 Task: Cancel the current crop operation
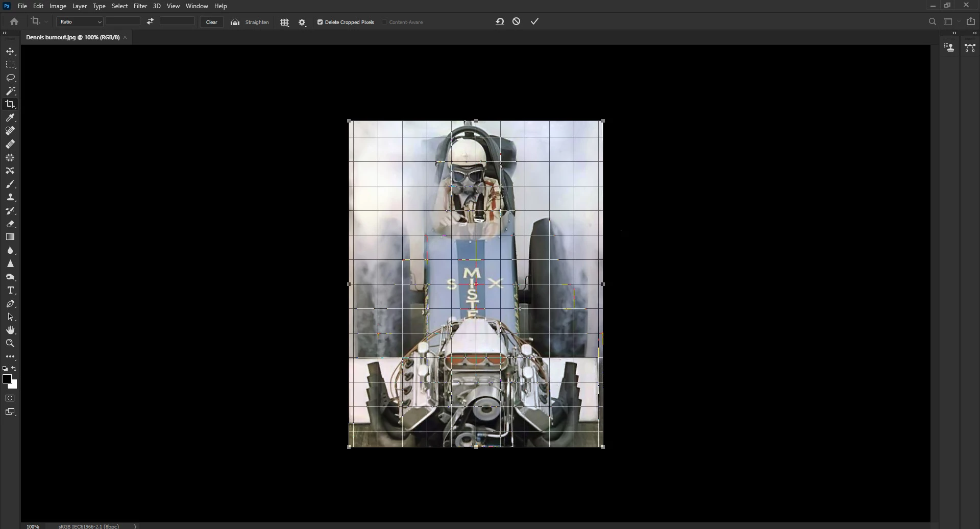517,21
